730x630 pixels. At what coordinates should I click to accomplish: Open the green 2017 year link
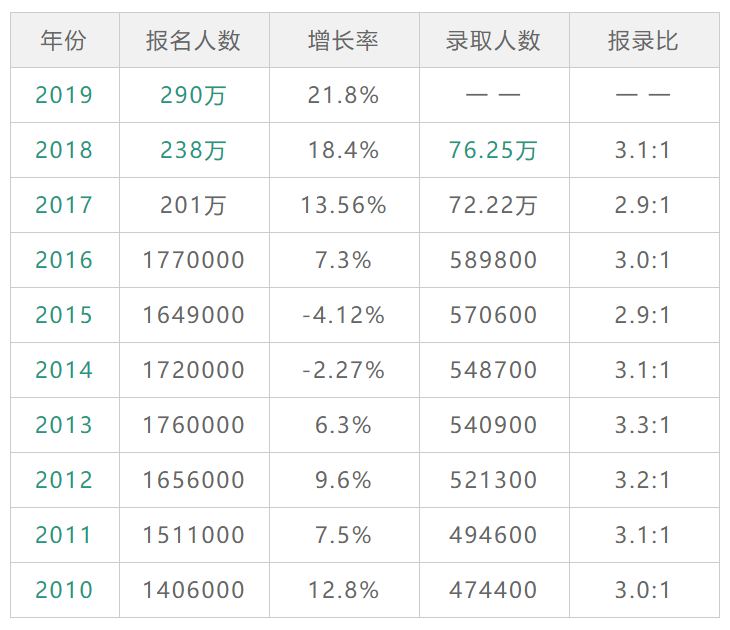coord(64,205)
